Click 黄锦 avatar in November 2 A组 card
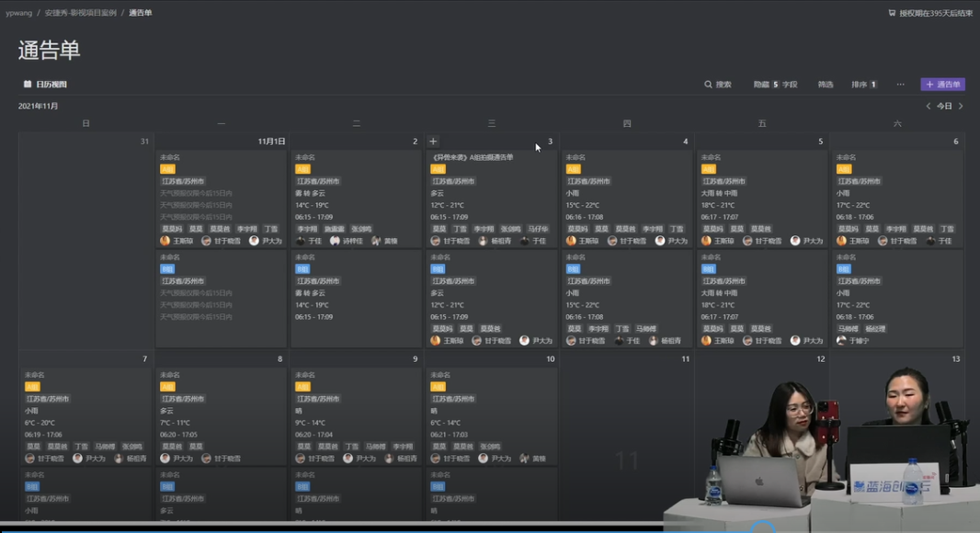Screen dimensions: 980x533 (376, 241)
